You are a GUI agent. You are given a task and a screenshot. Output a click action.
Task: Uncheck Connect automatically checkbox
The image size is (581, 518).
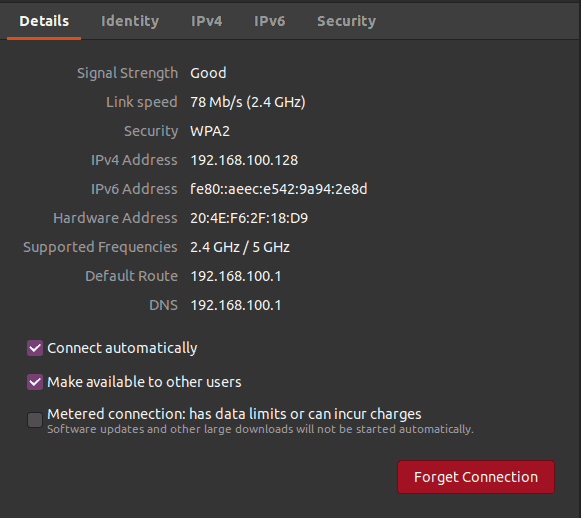point(35,348)
